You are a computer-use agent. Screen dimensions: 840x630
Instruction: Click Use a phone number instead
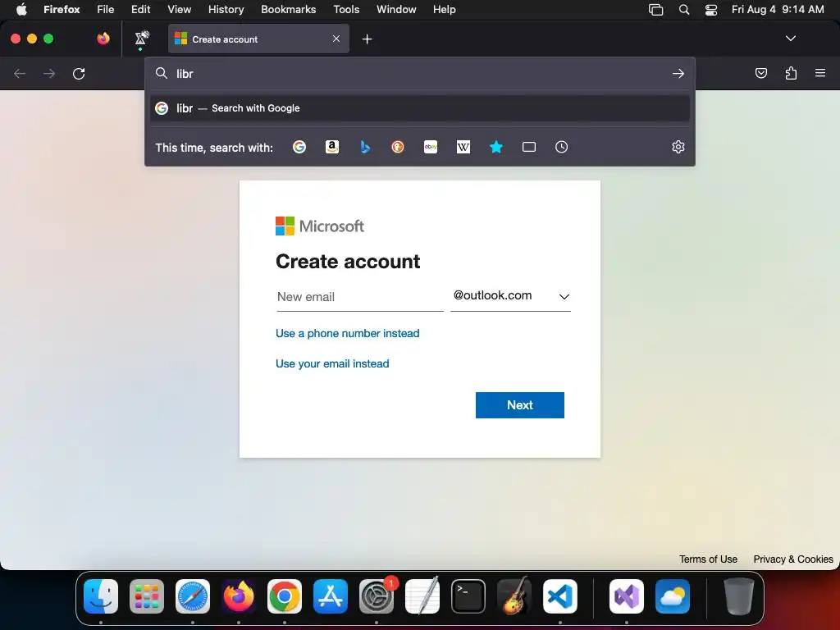[347, 333]
